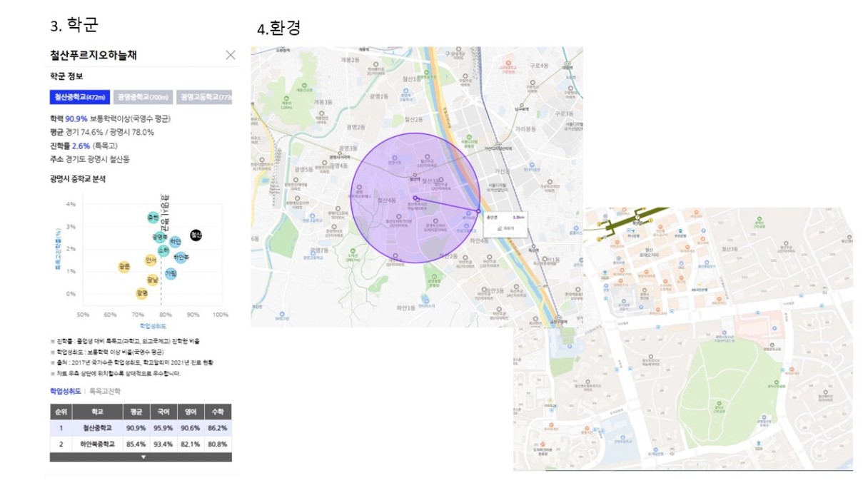
Task: Click the 86.2% 수학 cell for 철산중학교
Action: 218,427
